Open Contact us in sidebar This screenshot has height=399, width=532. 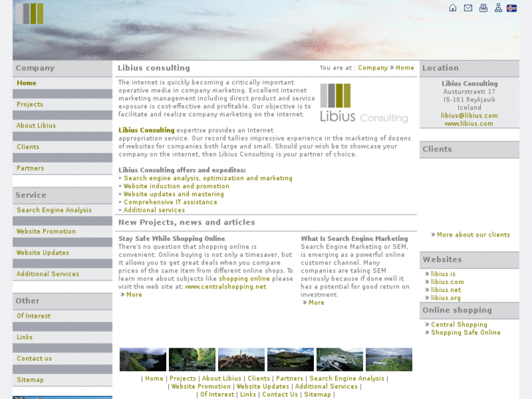point(34,359)
